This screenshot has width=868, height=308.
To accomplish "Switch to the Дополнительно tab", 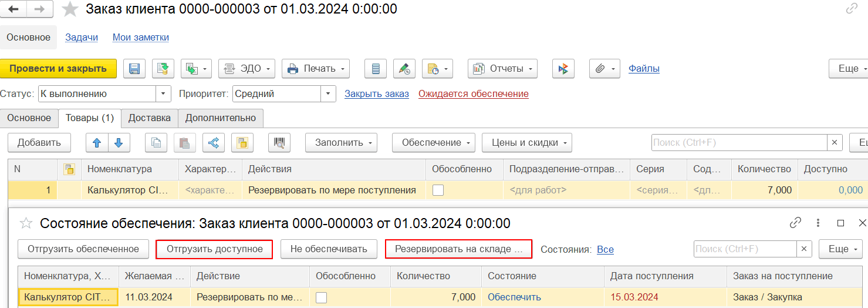I will [x=221, y=118].
